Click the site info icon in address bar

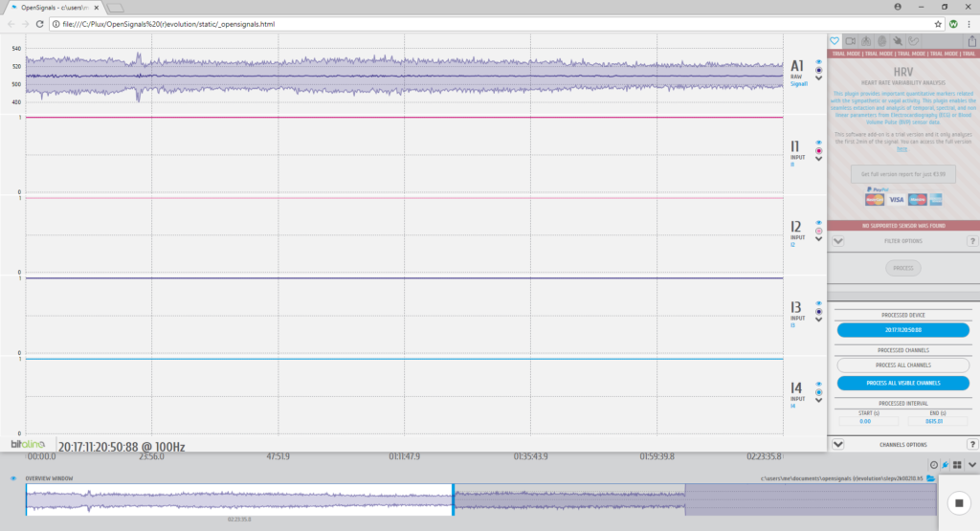56,24
